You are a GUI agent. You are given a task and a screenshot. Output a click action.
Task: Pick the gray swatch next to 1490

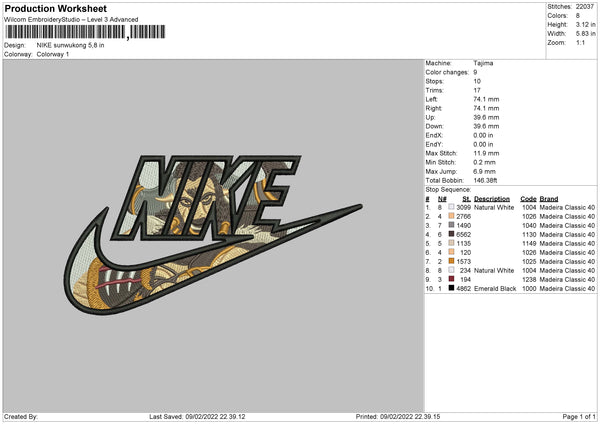451,225
